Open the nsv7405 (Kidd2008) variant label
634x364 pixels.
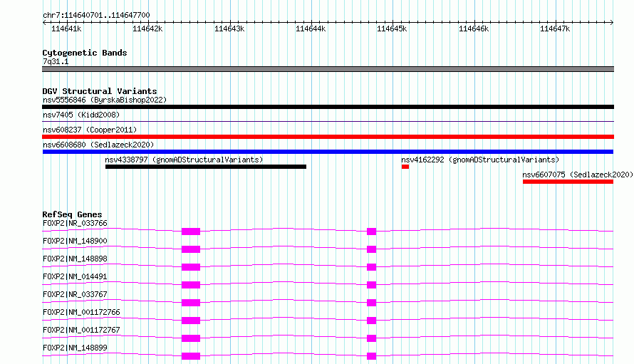click(x=81, y=115)
